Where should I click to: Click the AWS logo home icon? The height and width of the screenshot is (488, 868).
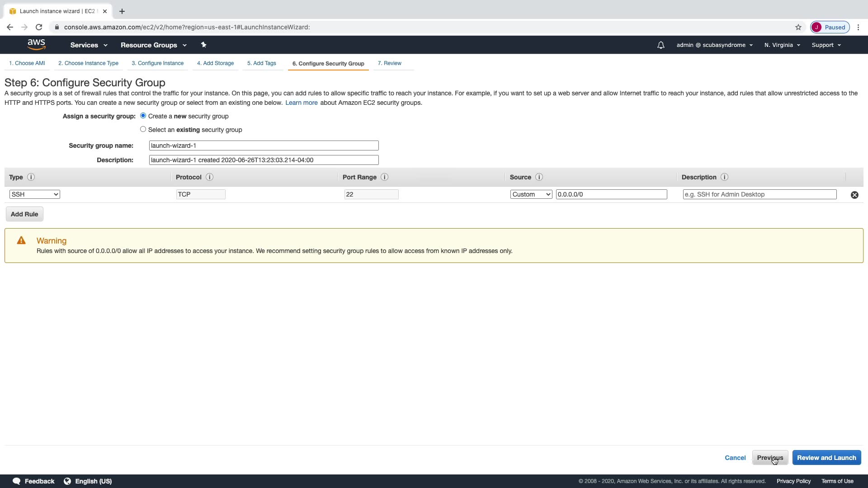(x=36, y=44)
